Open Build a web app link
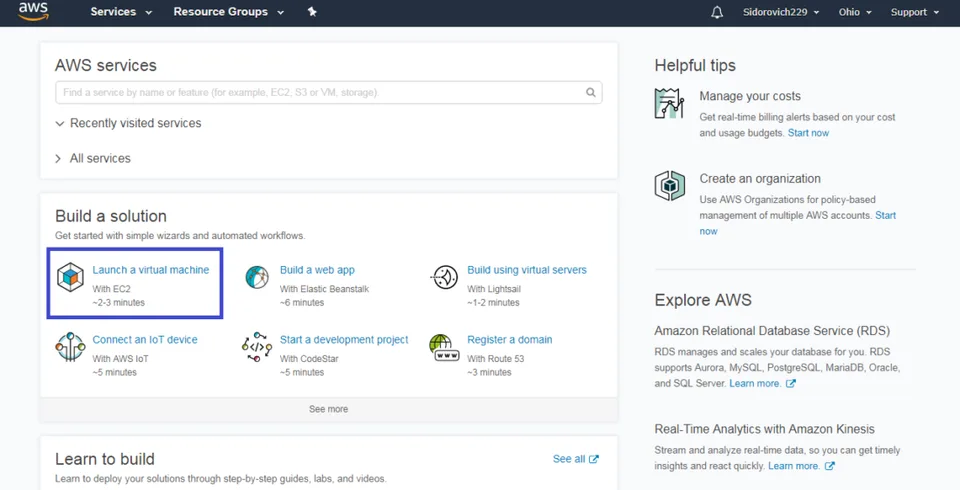Image resolution: width=960 pixels, height=490 pixels. pos(317,270)
